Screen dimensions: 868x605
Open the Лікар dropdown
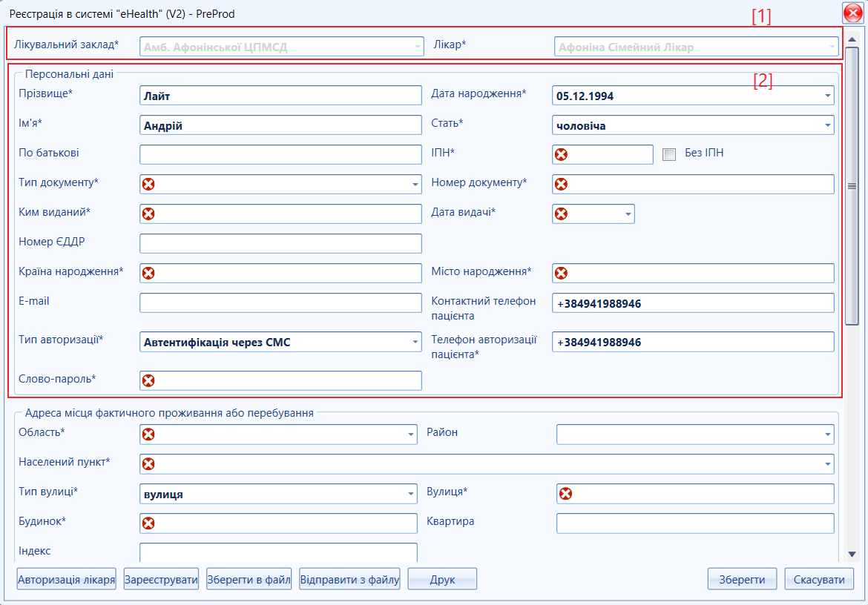click(832, 47)
